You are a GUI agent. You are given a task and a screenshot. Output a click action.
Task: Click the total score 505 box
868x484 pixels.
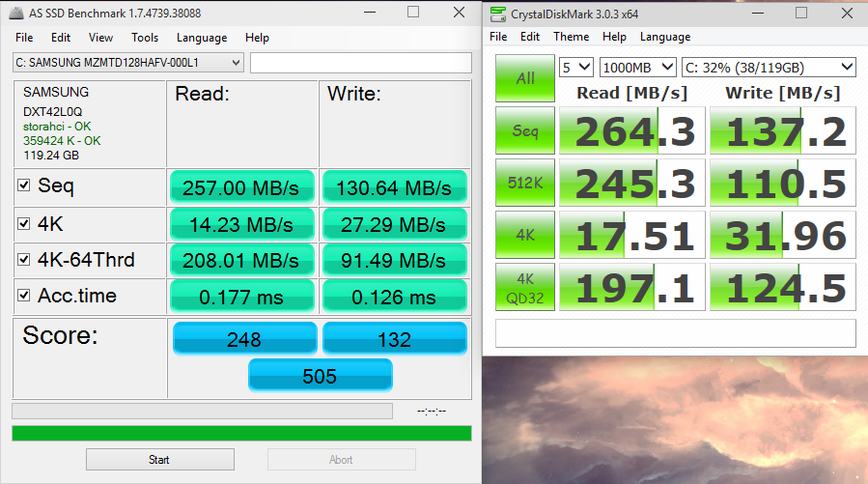point(320,375)
